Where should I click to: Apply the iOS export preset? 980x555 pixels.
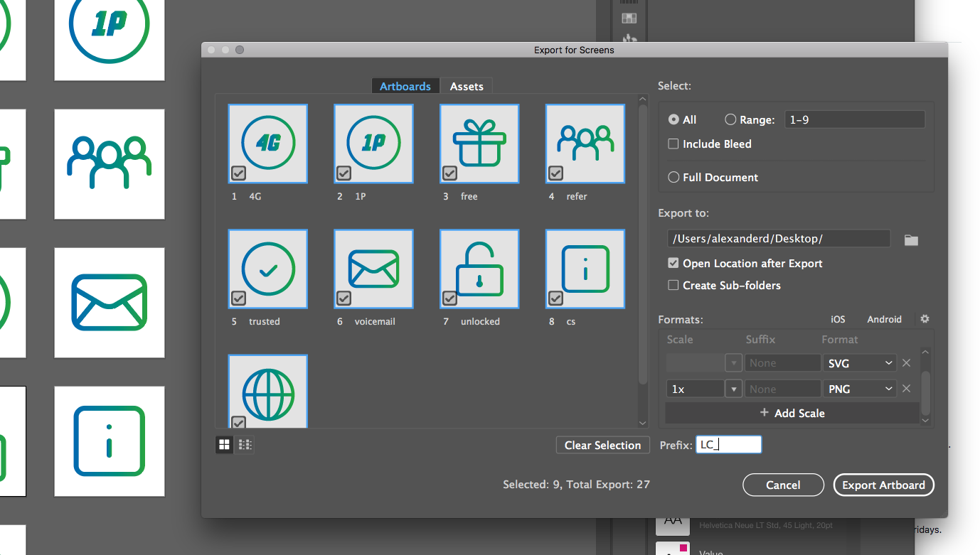(x=838, y=319)
